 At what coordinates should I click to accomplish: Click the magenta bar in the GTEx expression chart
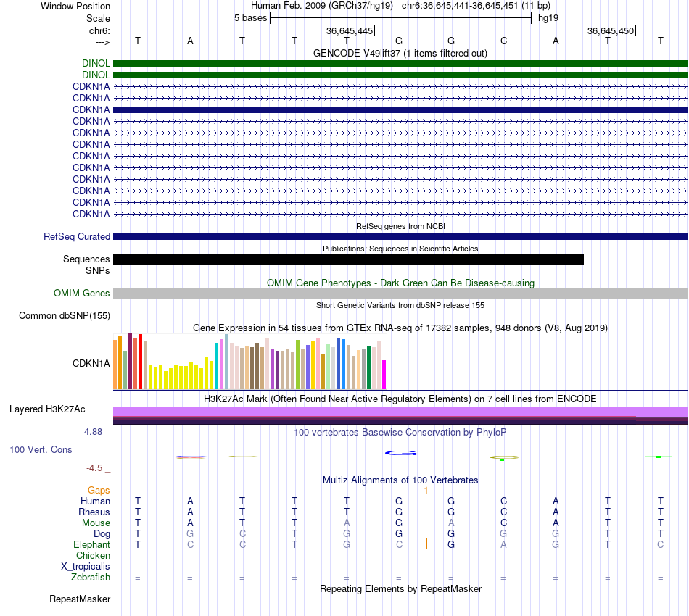[384, 375]
